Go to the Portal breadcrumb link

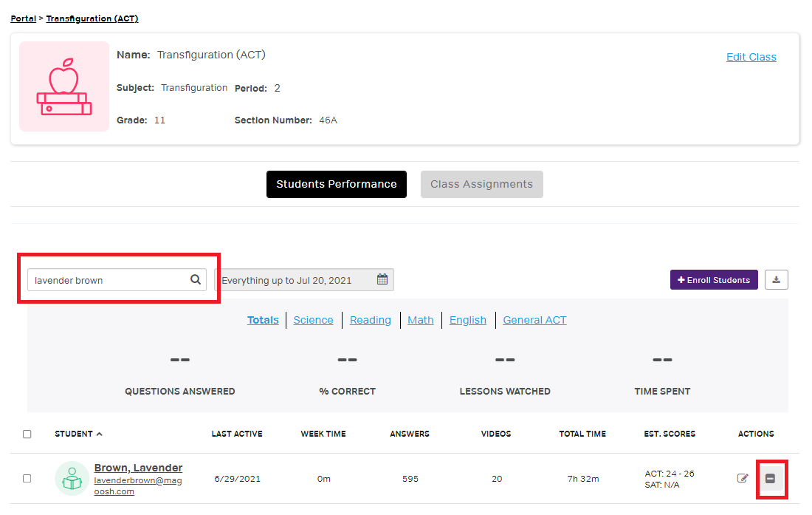tap(23, 18)
